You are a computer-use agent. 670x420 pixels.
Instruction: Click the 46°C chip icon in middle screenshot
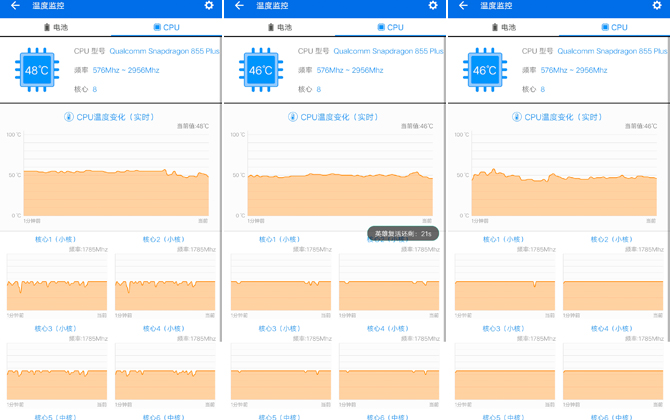tap(261, 70)
